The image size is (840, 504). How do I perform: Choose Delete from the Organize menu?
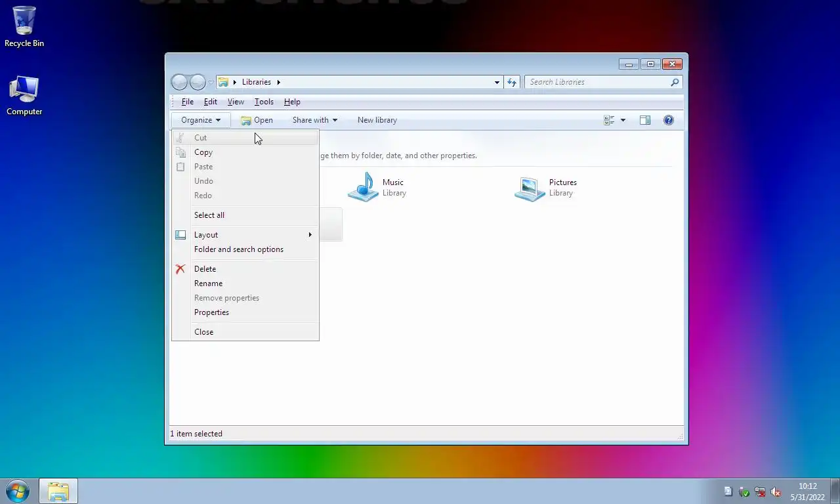point(245,269)
